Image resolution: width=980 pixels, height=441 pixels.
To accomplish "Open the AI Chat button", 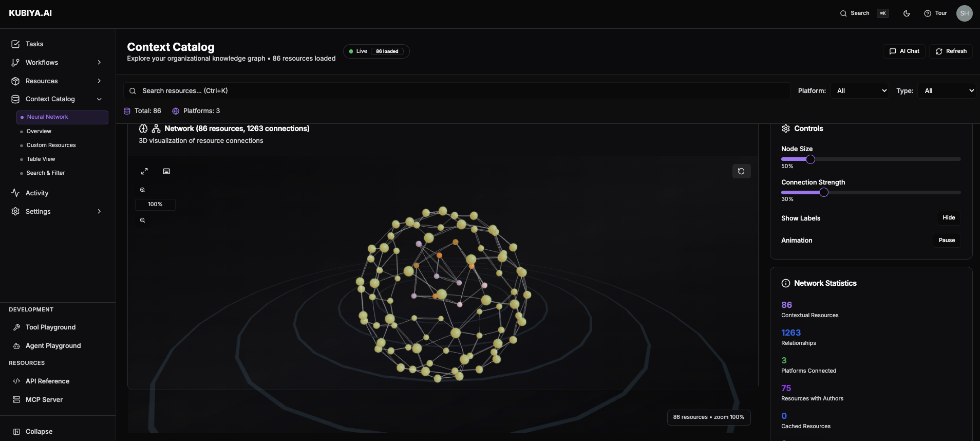I will pos(904,51).
